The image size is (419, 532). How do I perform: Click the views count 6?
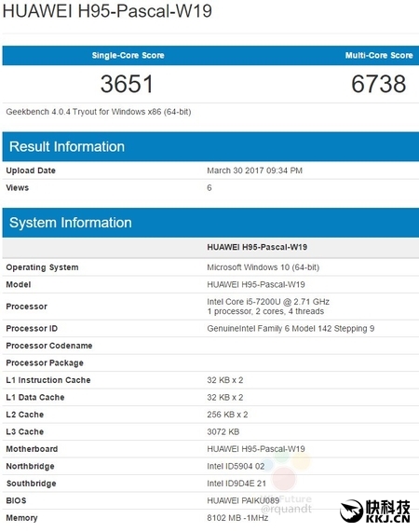tap(209, 187)
